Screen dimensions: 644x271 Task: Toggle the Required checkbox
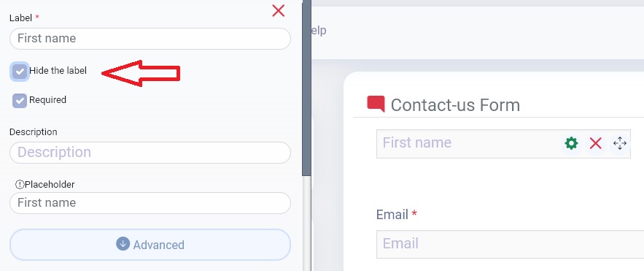pyautogui.click(x=20, y=101)
